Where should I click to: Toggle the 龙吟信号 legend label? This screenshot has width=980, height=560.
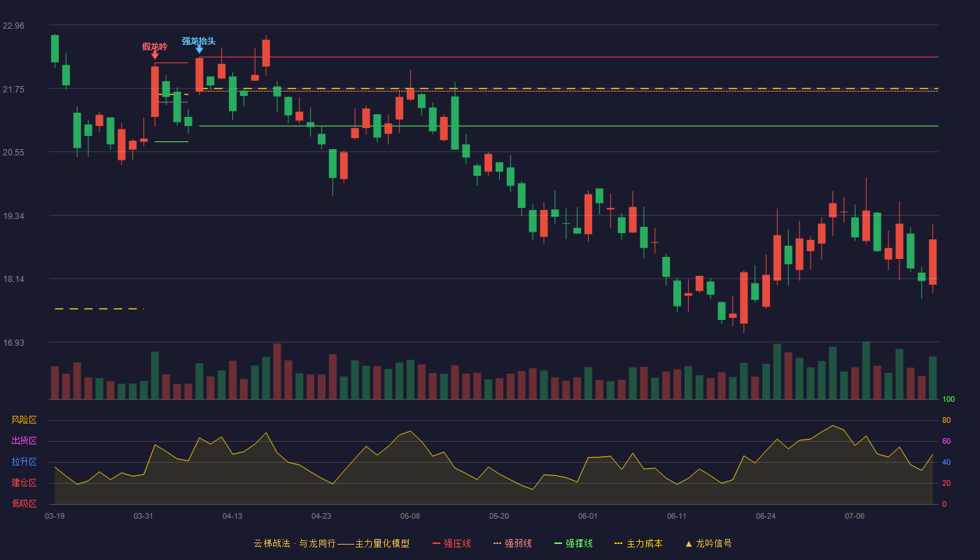pos(714,543)
